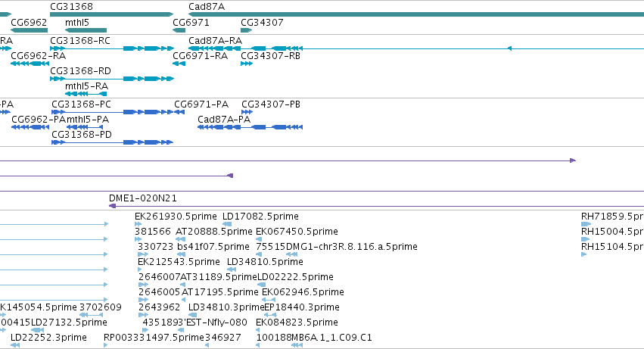644x349 pixels.
Task: Select the RP003331497.5prime EST label
Action: point(154,338)
